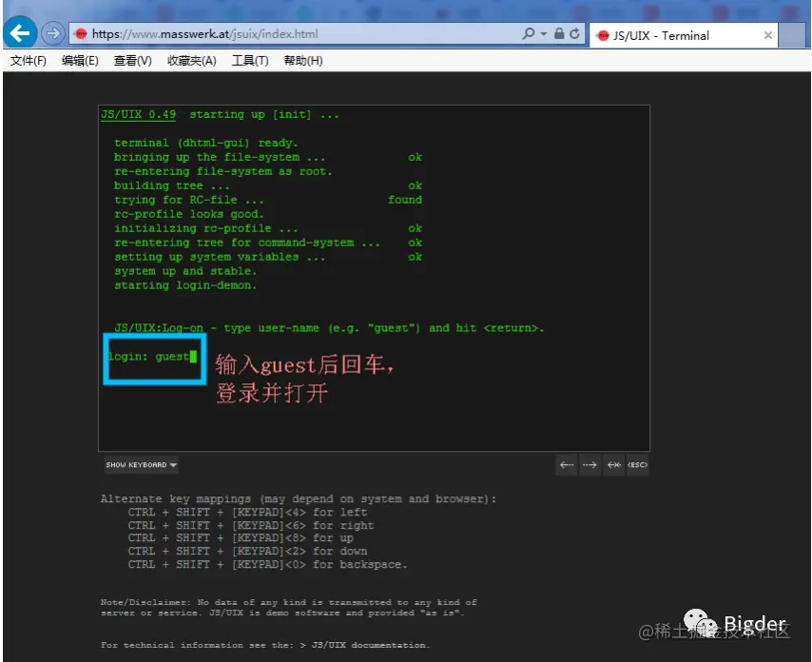Click the 'JS/UIX 0.49' header text
Screen dimensions: 812x662
(138, 114)
